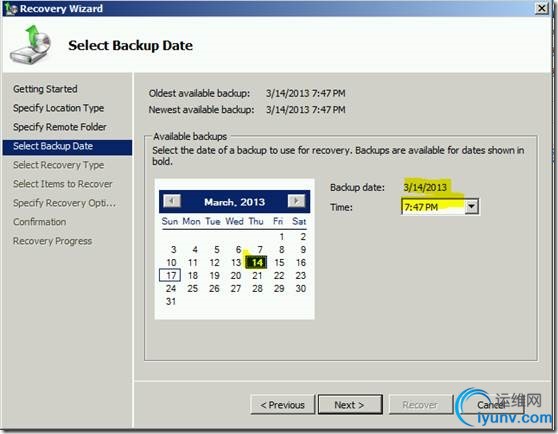Select the Specify Remote Folder step
The width and height of the screenshot is (558, 434).
pyautogui.click(x=59, y=127)
